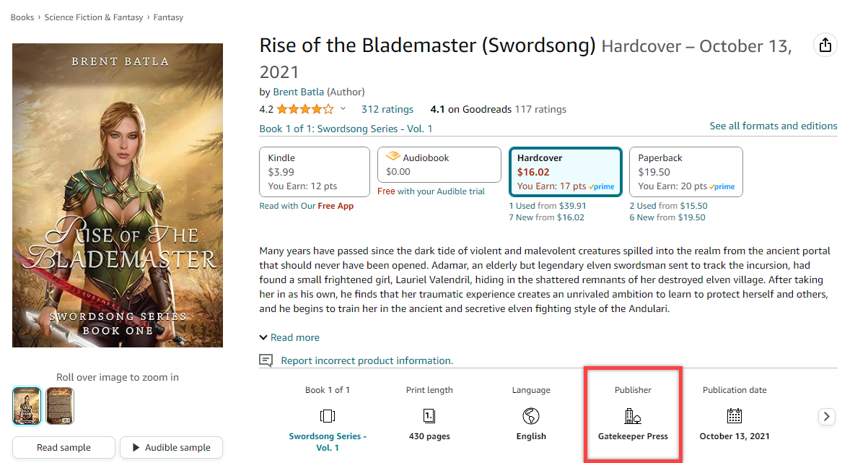The height and width of the screenshot is (463, 868).
Task: Play the Audible sample
Action: click(x=171, y=448)
